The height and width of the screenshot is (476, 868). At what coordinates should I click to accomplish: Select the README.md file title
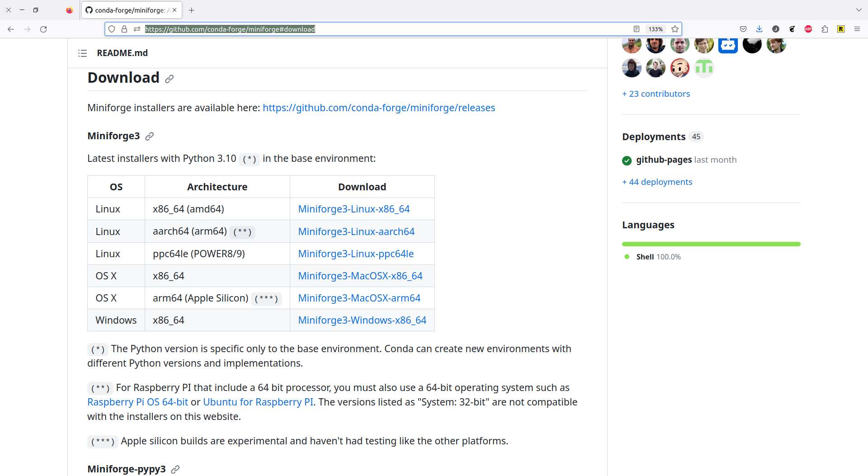(122, 53)
